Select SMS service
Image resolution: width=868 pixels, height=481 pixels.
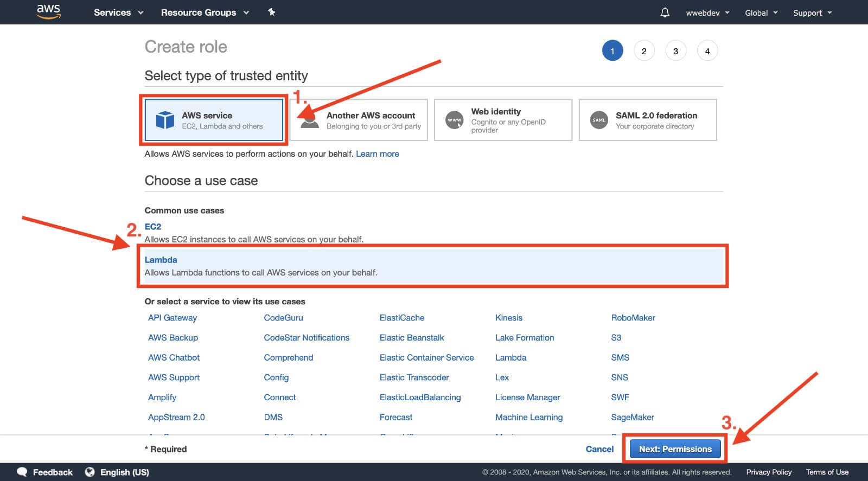[x=620, y=358]
